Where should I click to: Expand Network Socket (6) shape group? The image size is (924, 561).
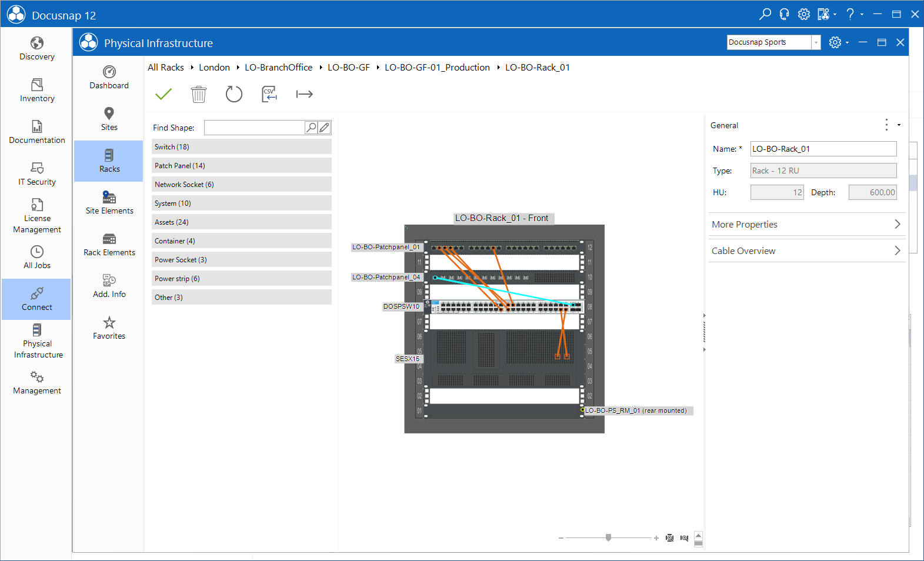tap(242, 184)
